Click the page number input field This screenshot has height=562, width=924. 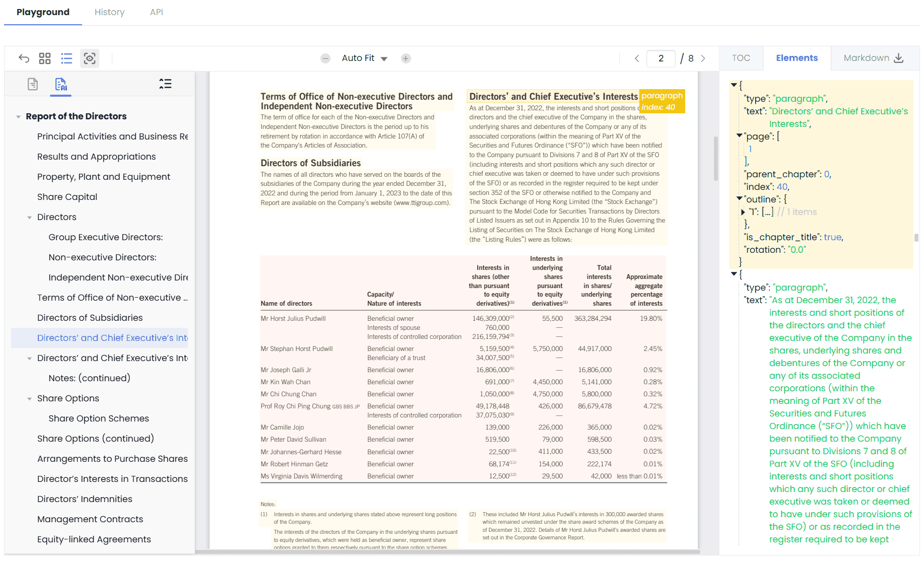[x=661, y=58]
